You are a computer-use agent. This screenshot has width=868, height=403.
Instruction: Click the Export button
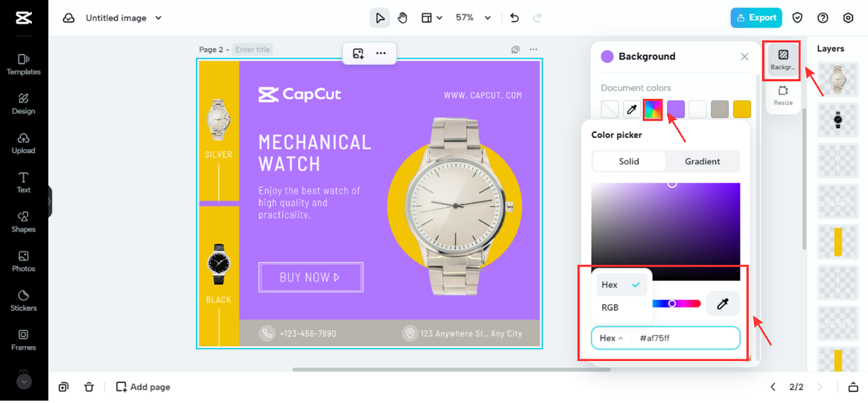pyautogui.click(x=756, y=18)
